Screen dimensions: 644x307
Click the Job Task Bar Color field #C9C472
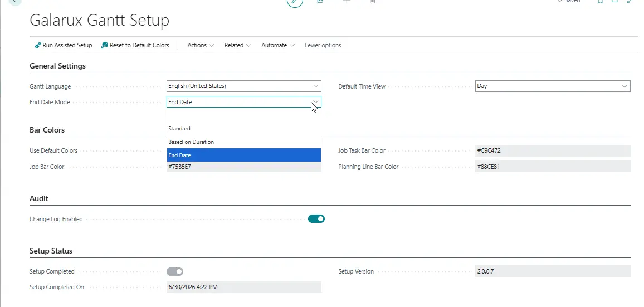tap(553, 151)
